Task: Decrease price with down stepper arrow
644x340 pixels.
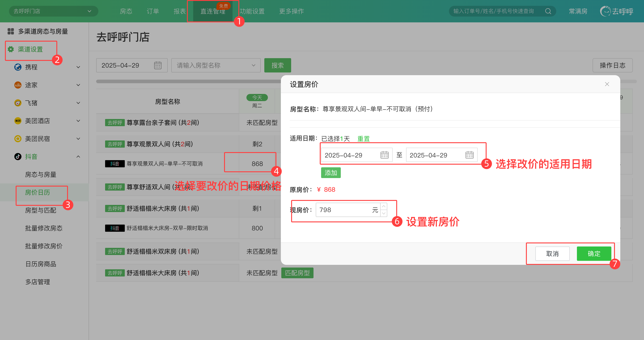Action: click(384, 213)
